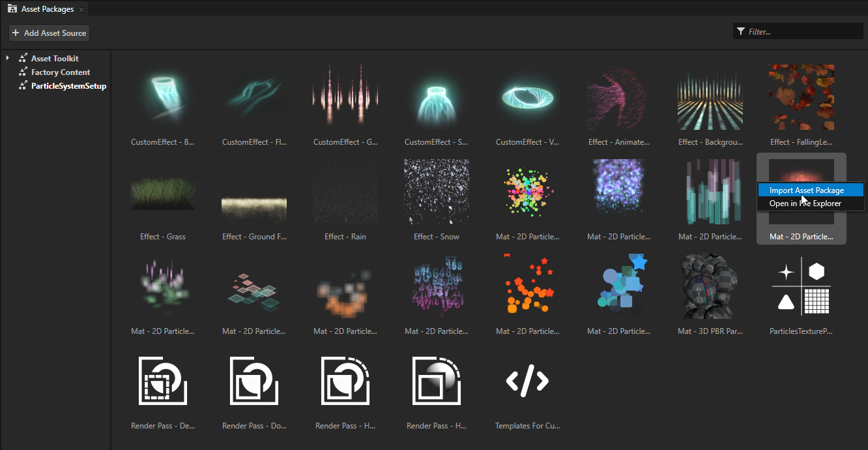The height and width of the screenshot is (450, 868).
Task: Click the ParticlesTexturePack quadrant icon
Action: click(801, 286)
